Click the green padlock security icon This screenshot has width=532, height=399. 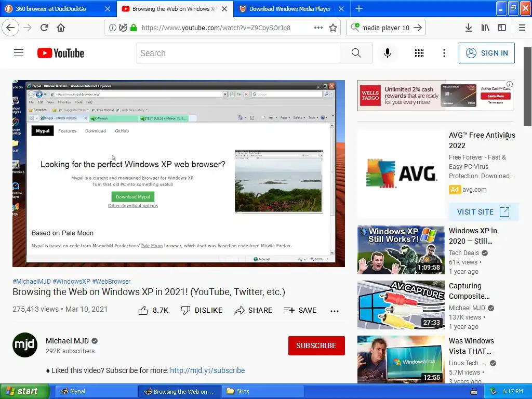pos(134,28)
